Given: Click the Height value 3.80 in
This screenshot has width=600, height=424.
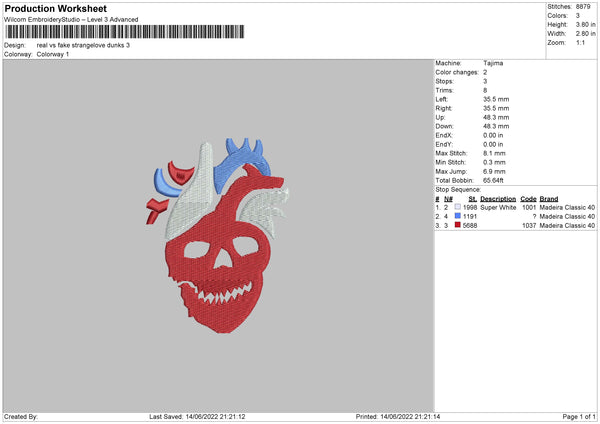Looking at the screenshot, I should tap(585, 24).
